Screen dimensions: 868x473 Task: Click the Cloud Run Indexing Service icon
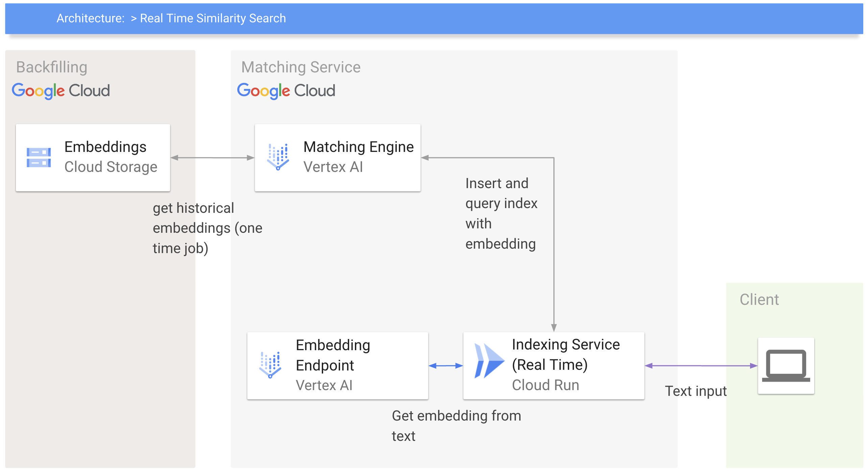click(489, 361)
